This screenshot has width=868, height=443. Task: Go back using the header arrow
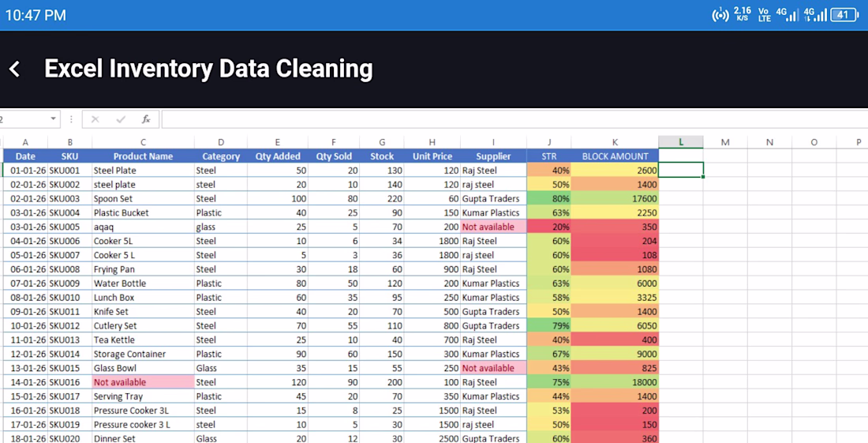[15, 69]
